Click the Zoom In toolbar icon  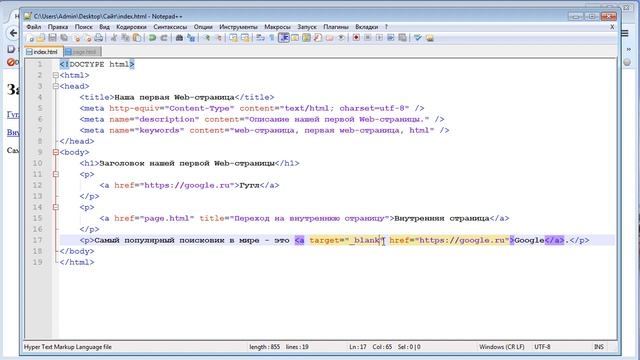(x=207, y=38)
